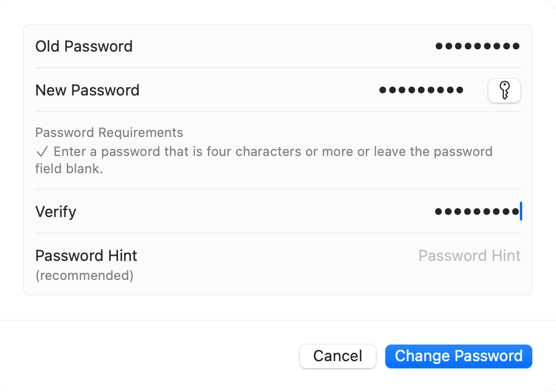Image resolution: width=556 pixels, height=392 pixels.
Task: Click the Password Hint label
Action: click(86, 256)
